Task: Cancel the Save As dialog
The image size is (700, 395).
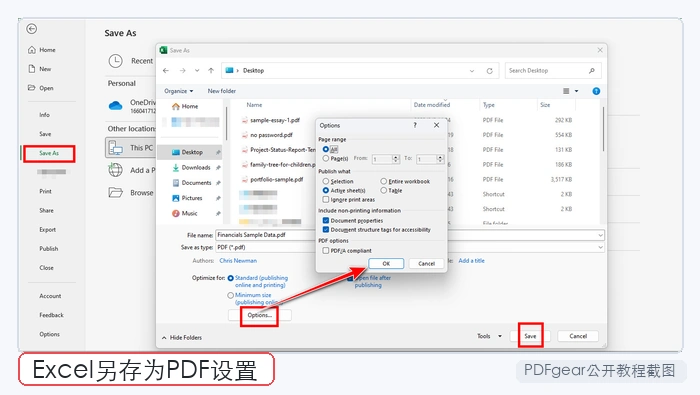Action: (578, 336)
